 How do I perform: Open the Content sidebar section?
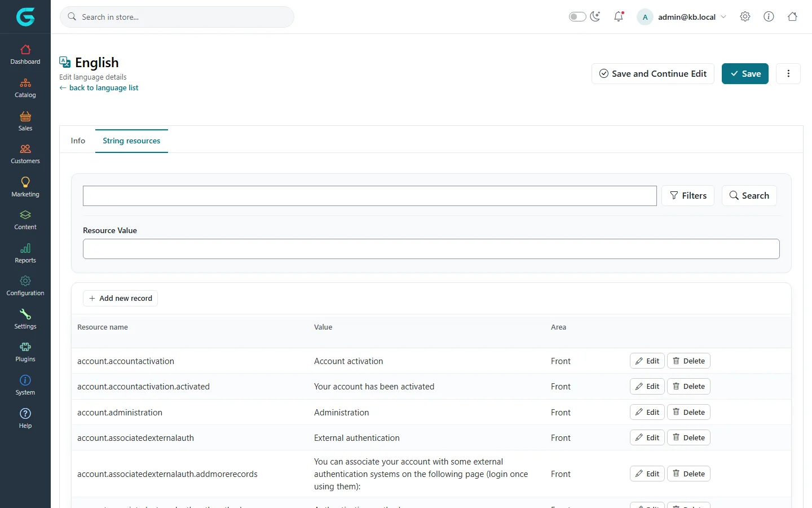click(25, 220)
